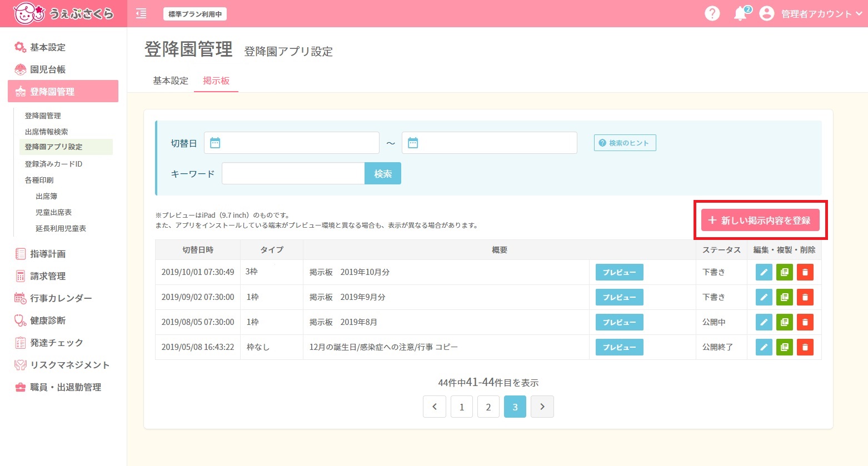Expand the 管理者アカウント dropdown
Image resolution: width=868 pixels, height=466 pixels.
point(822,14)
